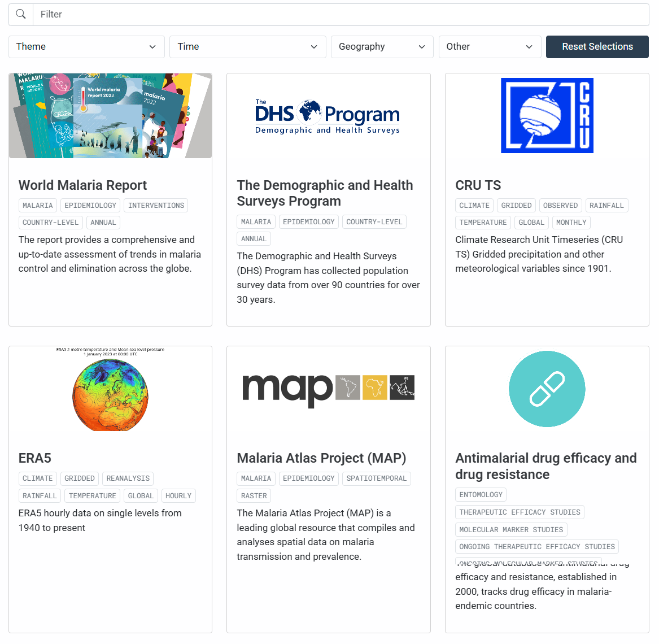This screenshot has height=644, width=659.
Task: Click the teal pill icon
Action: 547,389
